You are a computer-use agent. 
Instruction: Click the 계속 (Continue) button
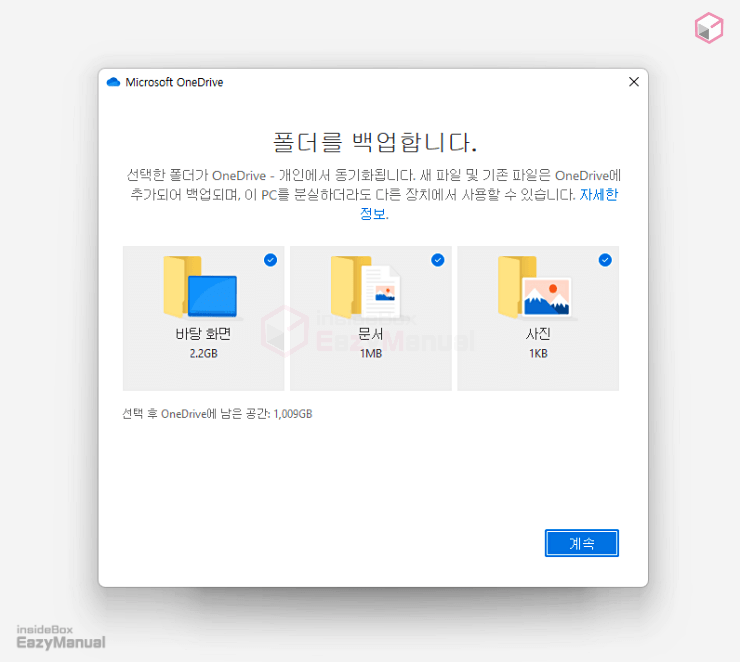click(x=581, y=543)
